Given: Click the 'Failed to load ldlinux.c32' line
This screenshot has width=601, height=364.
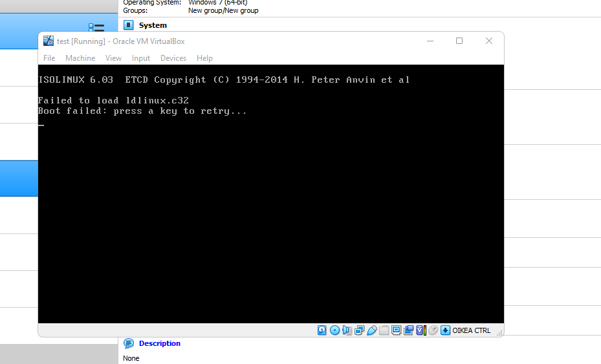Looking at the screenshot, I should click(x=113, y=100).
